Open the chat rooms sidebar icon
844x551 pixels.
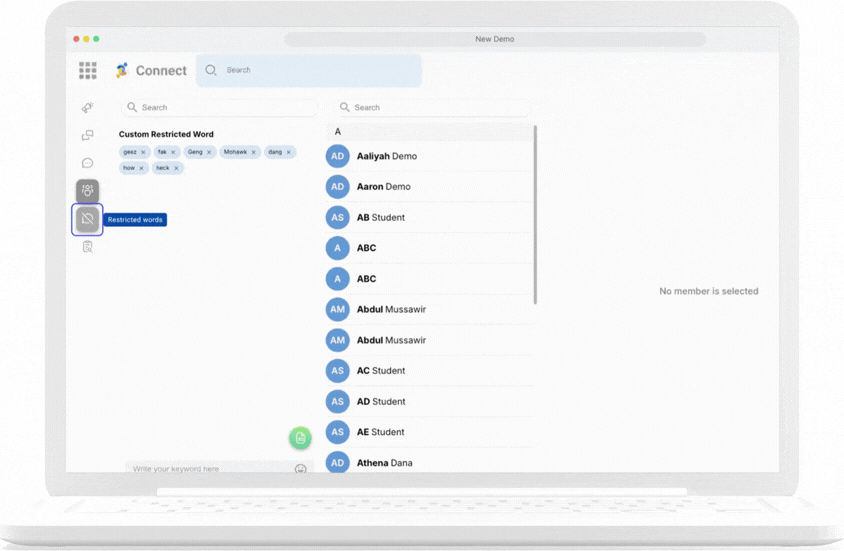click(x=88, y=135)
